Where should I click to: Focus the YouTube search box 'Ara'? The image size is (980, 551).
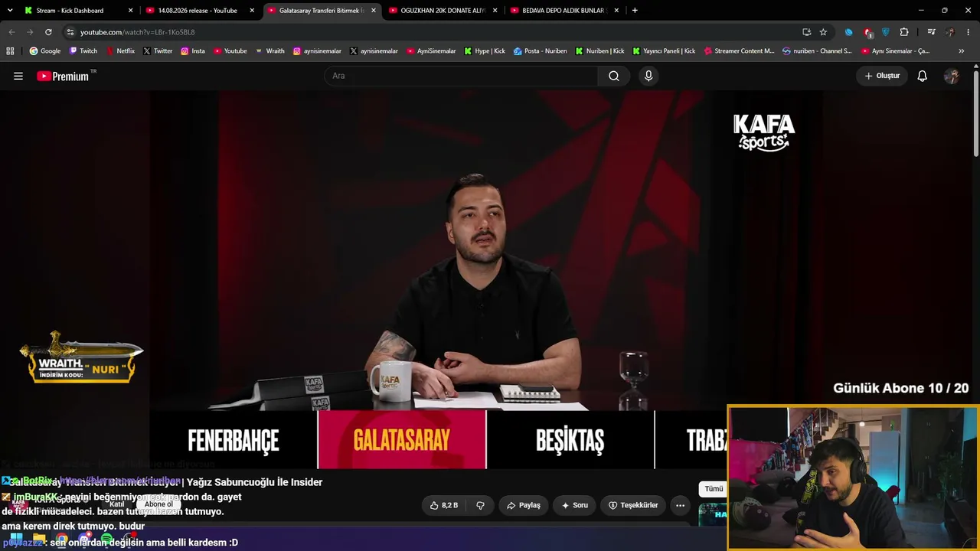[x=461, y=76]
